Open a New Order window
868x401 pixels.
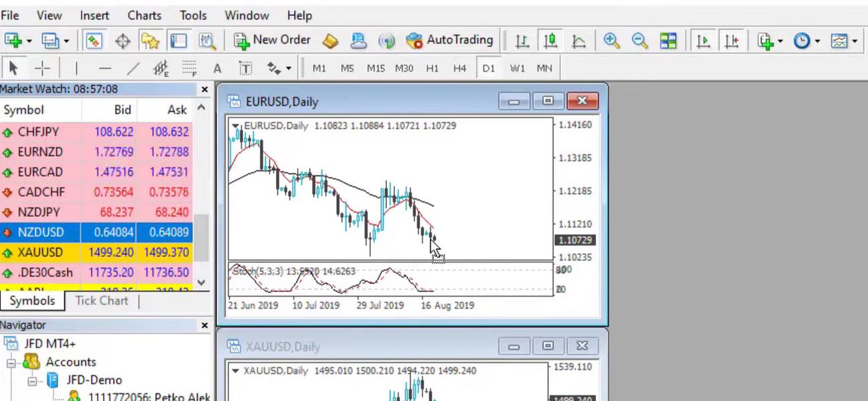coord(273,39)
